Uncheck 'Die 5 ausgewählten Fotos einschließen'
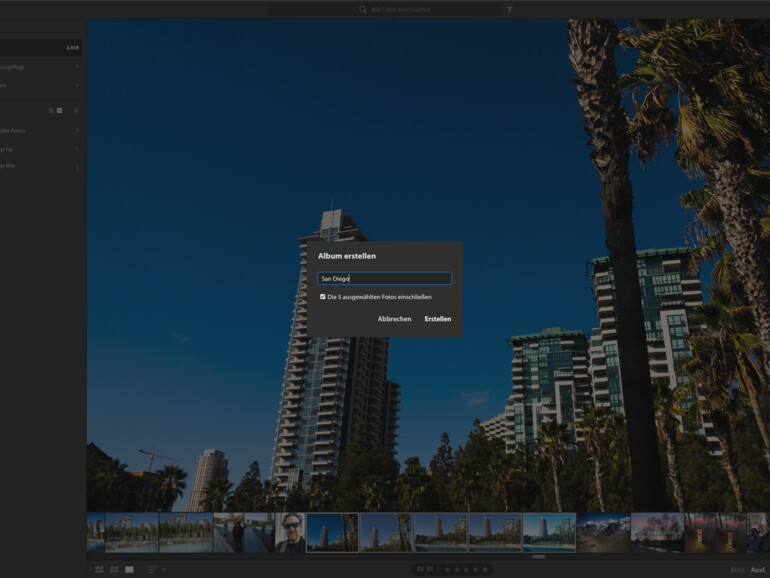Image resolution: width=770 pixels, height=578 pixels. 323,297
